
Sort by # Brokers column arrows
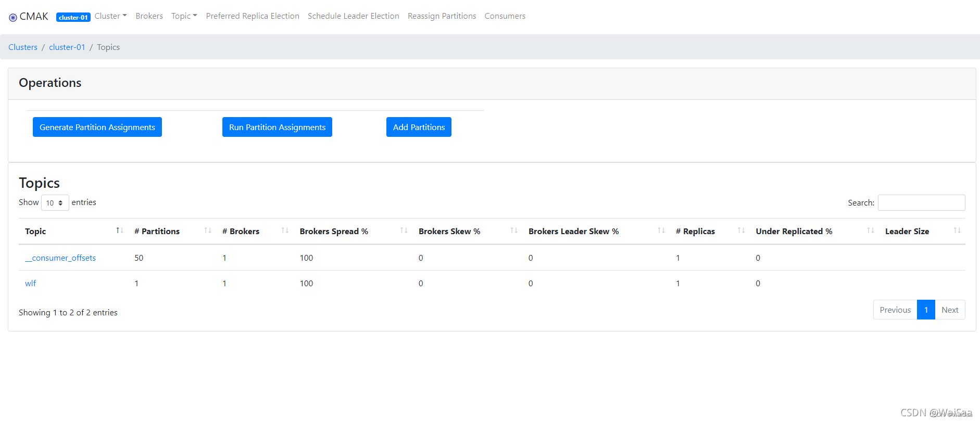(285, 231)
